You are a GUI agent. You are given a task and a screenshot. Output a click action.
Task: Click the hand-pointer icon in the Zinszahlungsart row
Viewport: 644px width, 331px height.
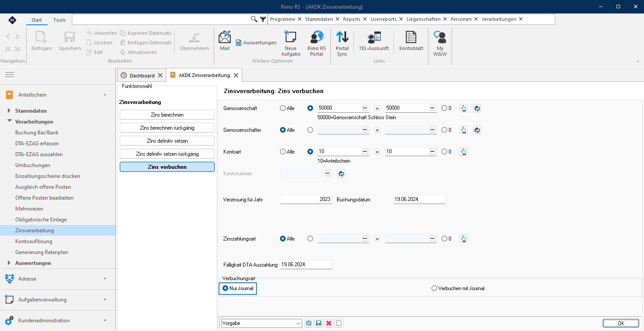(x=463, y=239)
